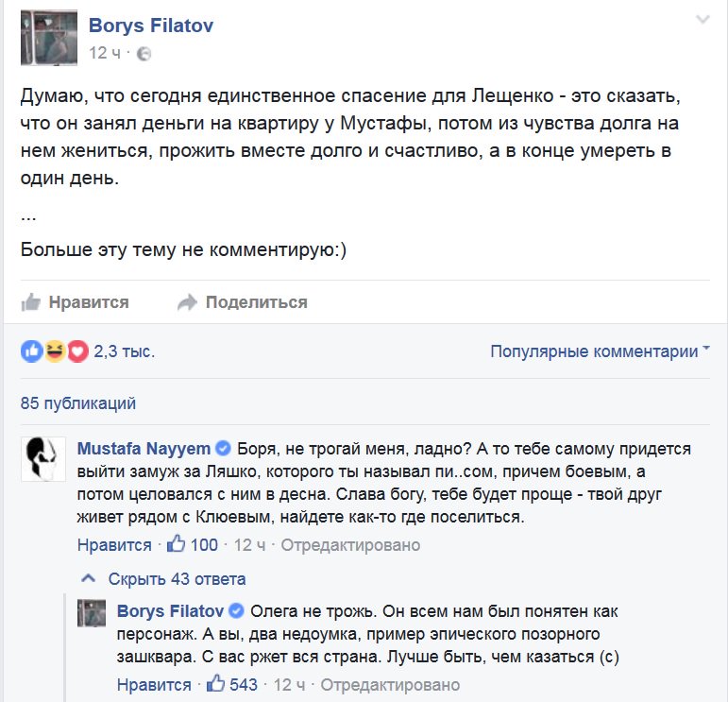Click the globe privacy icon beside timestamp
Viewport: 728px width, 702px height.
[144, 54]
